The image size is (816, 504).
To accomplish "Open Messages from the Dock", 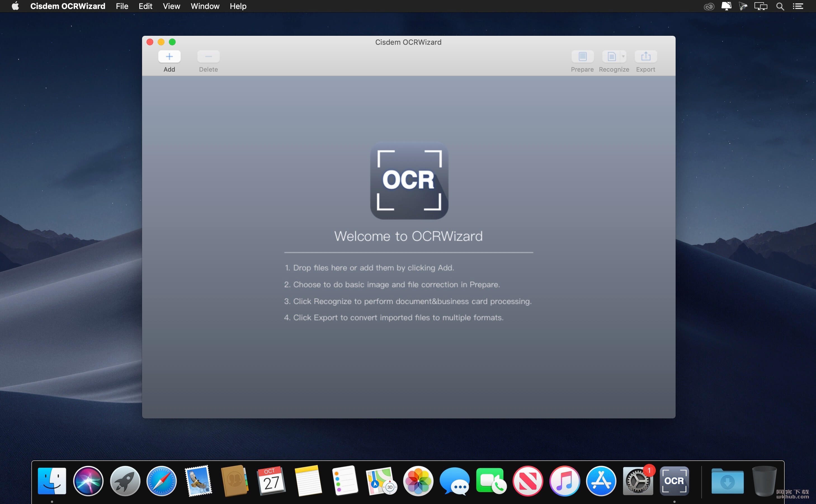I will click(x=455, y=481).
